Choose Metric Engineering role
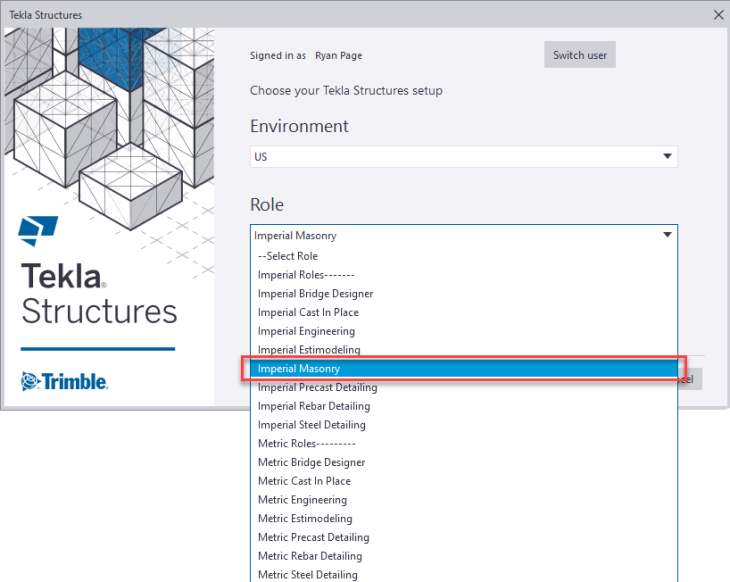The width and height of the screenshot is (730, 582). (463, 500)
